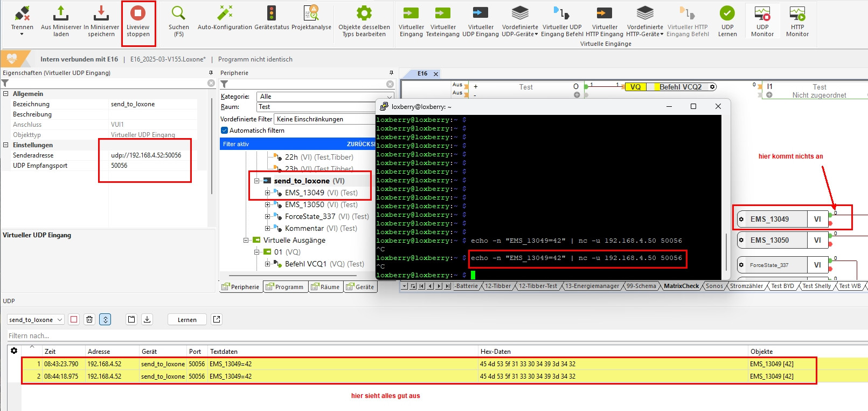Click the Auto-Konfiguration wand icon
The width and height of the screenshot is (868, 411).
tap(225, 13)
